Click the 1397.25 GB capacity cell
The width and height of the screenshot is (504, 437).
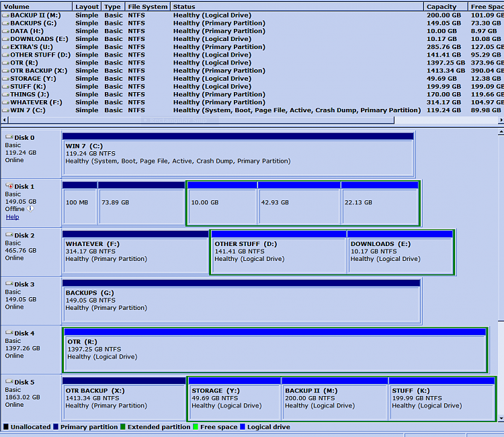point(446,63)
